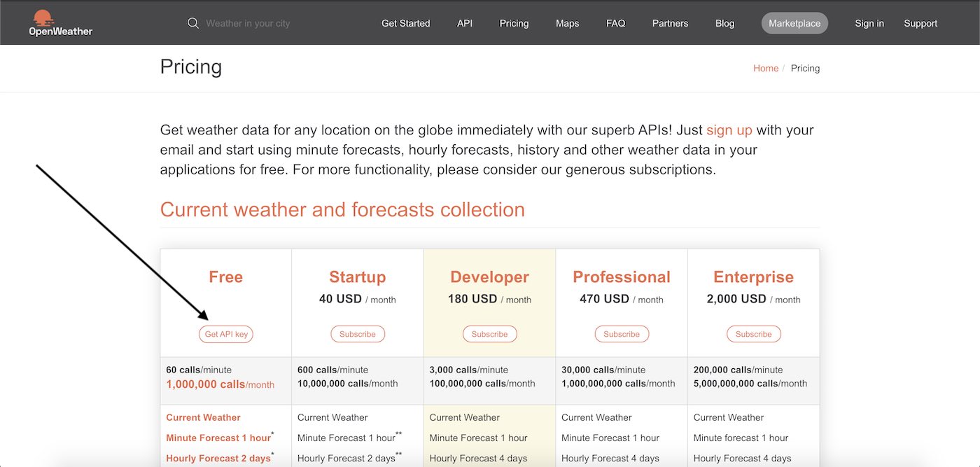The image size is (980, 467).
Task: Click Sign in
Action: 869,22
